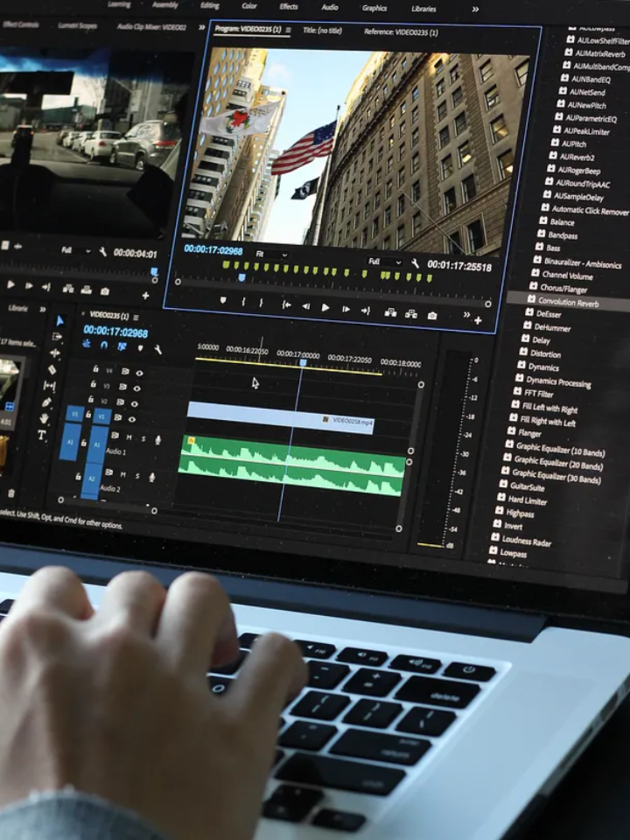
Task: Toggle visibility of track V1
Action: point(132,419)
